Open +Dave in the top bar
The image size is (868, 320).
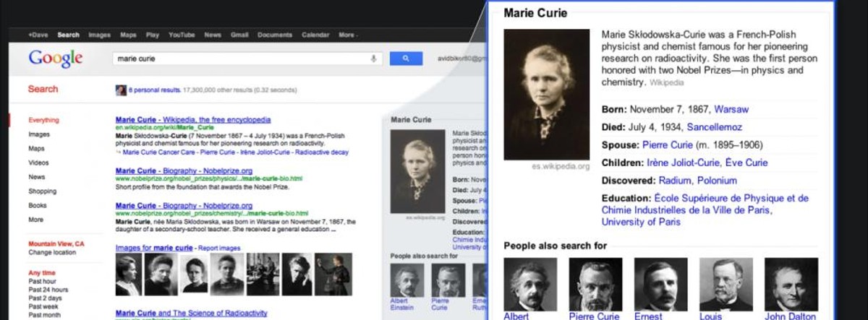point(38,35)
